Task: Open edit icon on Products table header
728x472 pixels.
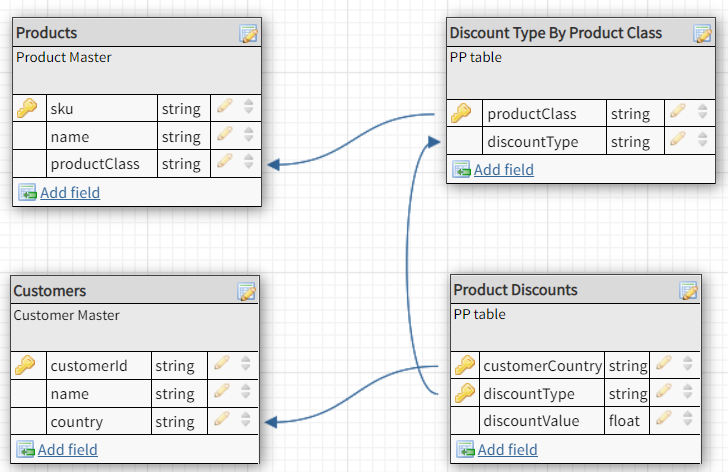Action: [249, 34]
